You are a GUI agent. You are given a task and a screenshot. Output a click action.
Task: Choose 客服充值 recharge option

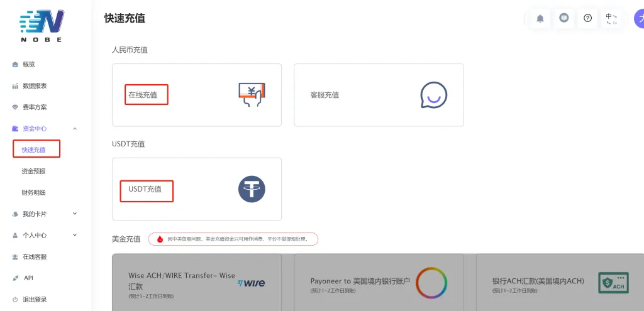point(379,95)
